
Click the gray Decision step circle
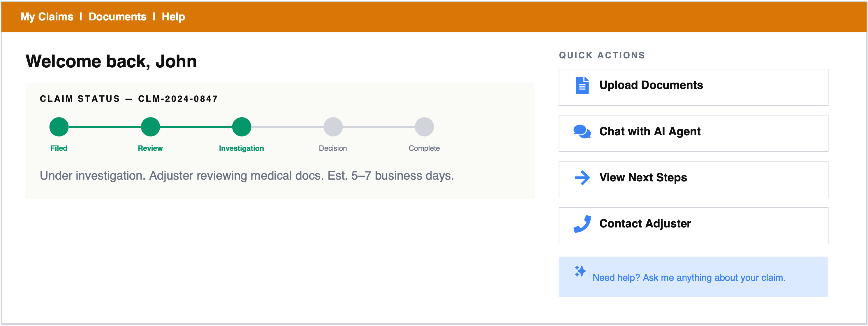pos(333,127)
